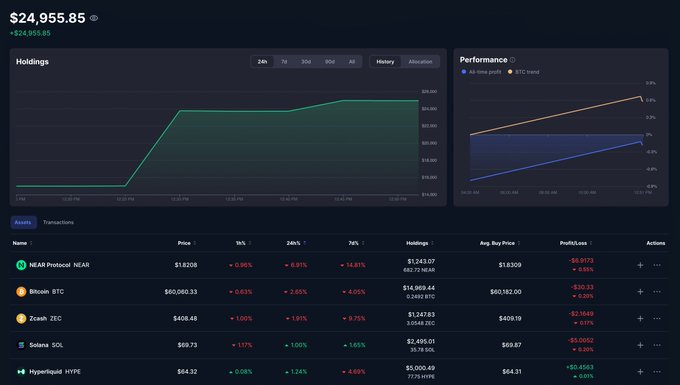680x385 pixels.
Task: Sort table by 7d% column
Action: pos(356,243)
